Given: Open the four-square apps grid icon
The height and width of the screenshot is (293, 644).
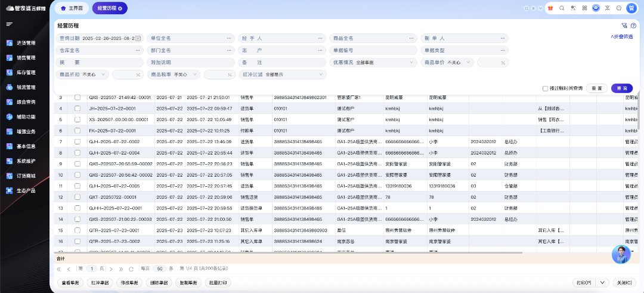Looking at the screenshot, I should tap(584, 8).
